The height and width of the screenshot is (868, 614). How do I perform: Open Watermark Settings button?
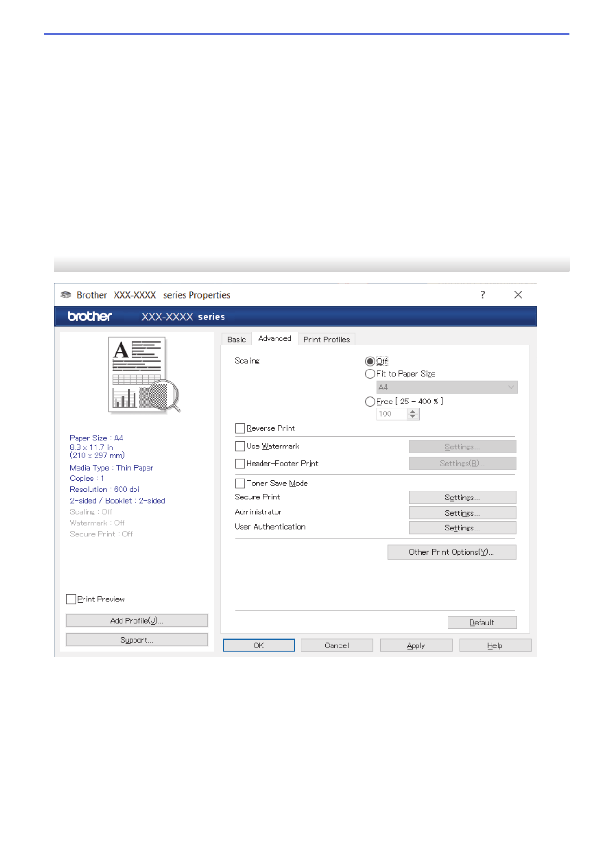(462, 447)
